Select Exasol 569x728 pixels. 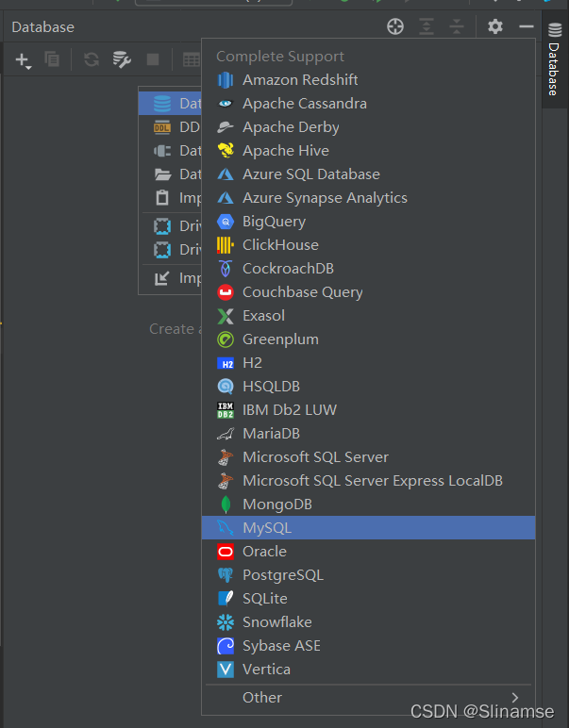pyautogui.click(x=368, y=316)
